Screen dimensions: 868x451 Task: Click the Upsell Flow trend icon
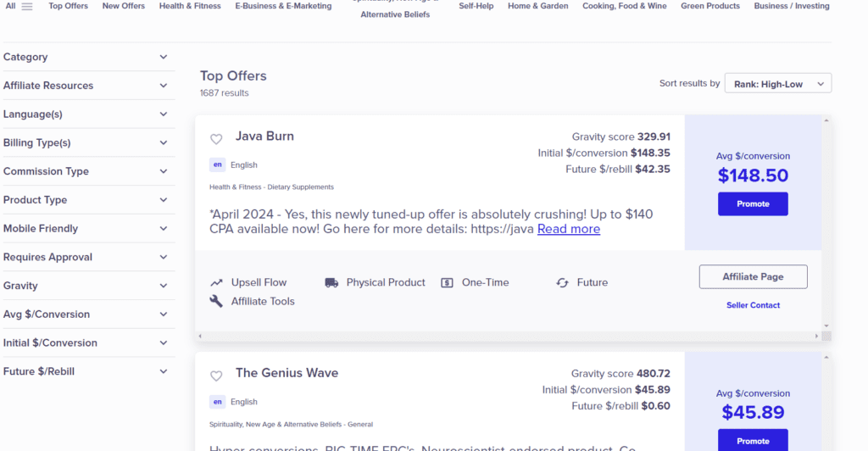pyautogui.click(x=216, y=282)
